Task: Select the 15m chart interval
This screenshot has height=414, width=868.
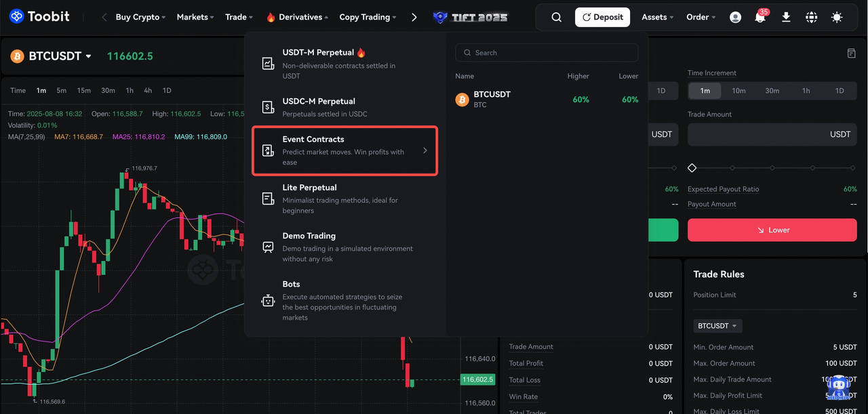Action: pyautogui.click(x=83, y=90)
